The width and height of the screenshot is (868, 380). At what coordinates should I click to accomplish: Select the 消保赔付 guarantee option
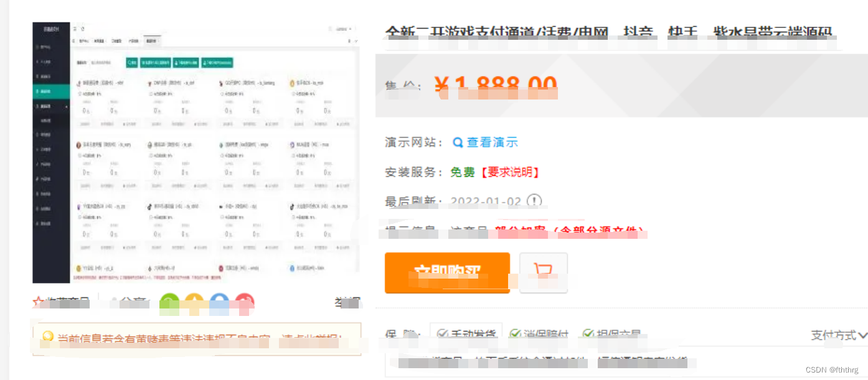tap(539, 334)
